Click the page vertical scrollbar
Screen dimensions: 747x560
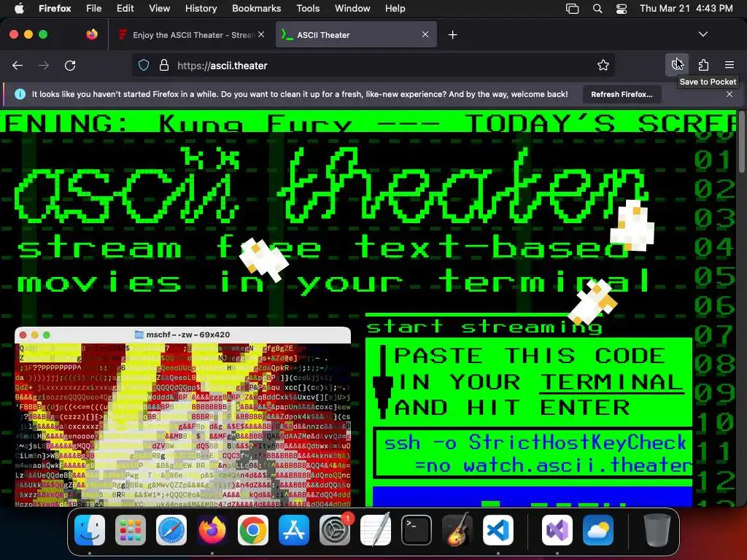click(741, 143)
